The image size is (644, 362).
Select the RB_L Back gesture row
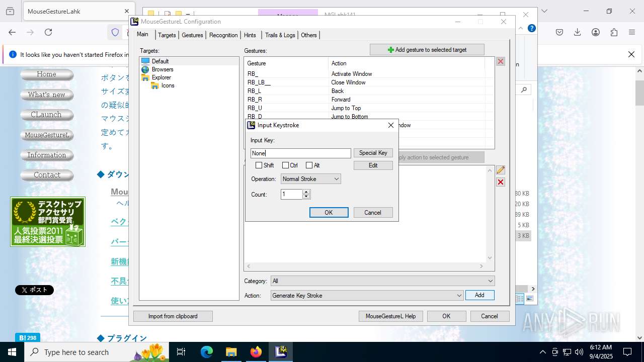tap(365, 91)
